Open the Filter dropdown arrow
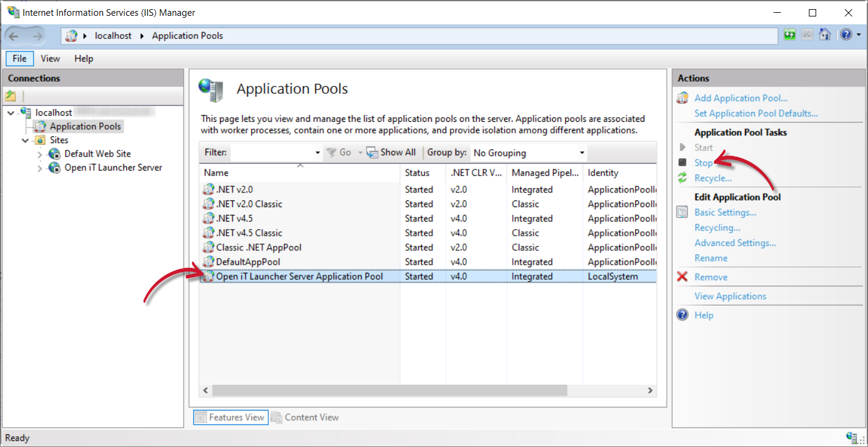Image resolution: width=868 pixels, height=447 pixels. point(318,152)
